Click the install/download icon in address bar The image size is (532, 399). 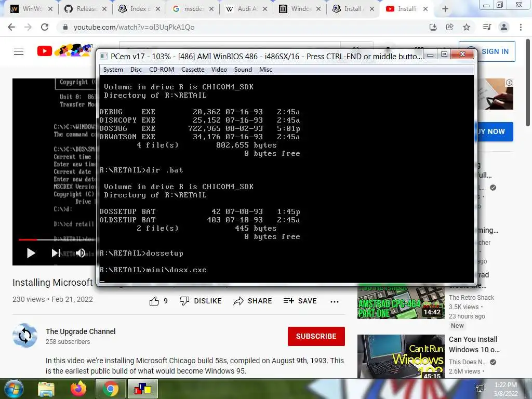433,27
